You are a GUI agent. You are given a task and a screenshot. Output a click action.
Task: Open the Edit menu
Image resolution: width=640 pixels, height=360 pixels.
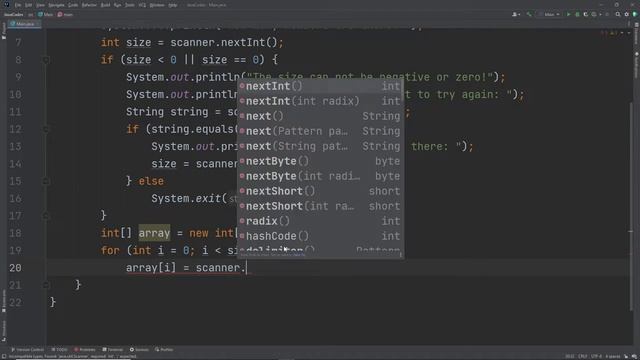coord(28,5)
